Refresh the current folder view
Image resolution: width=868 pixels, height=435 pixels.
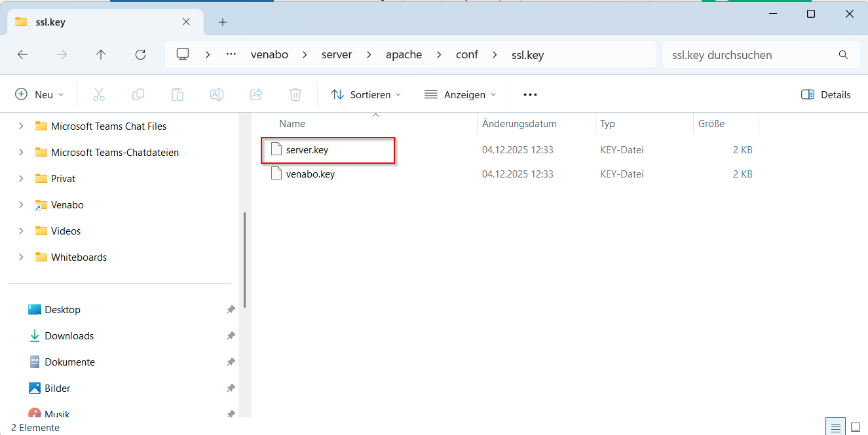(140, 55)
